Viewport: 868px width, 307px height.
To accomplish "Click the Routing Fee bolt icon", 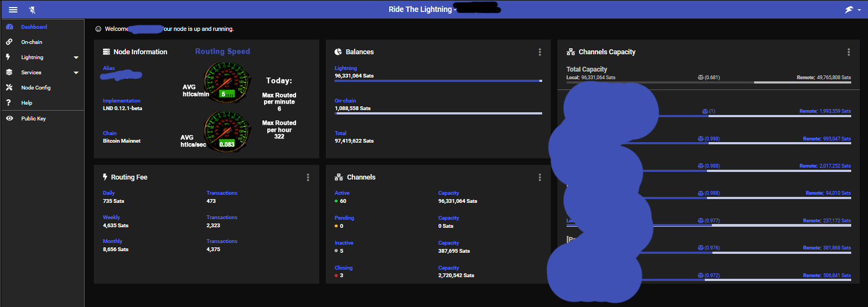I will [105, 177].
